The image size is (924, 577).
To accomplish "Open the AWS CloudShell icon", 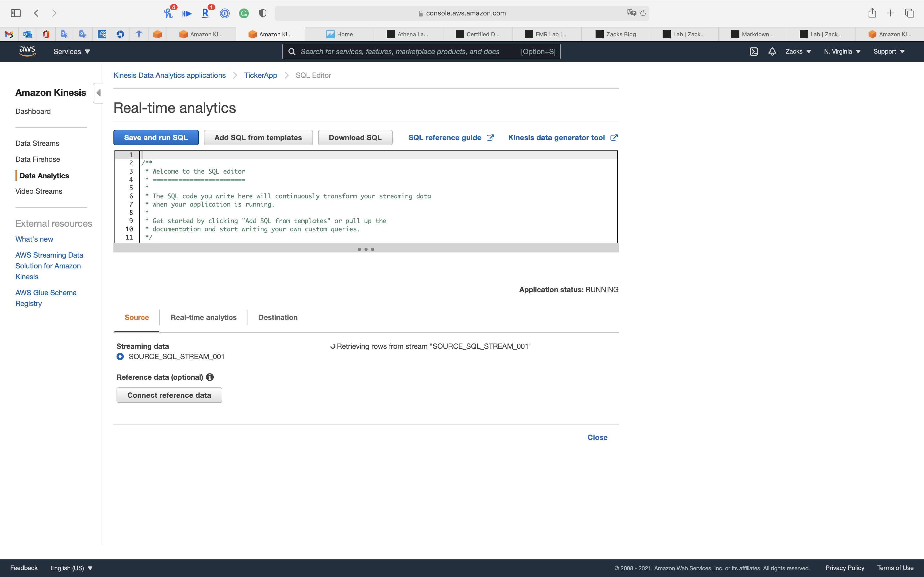I will 753,52.
